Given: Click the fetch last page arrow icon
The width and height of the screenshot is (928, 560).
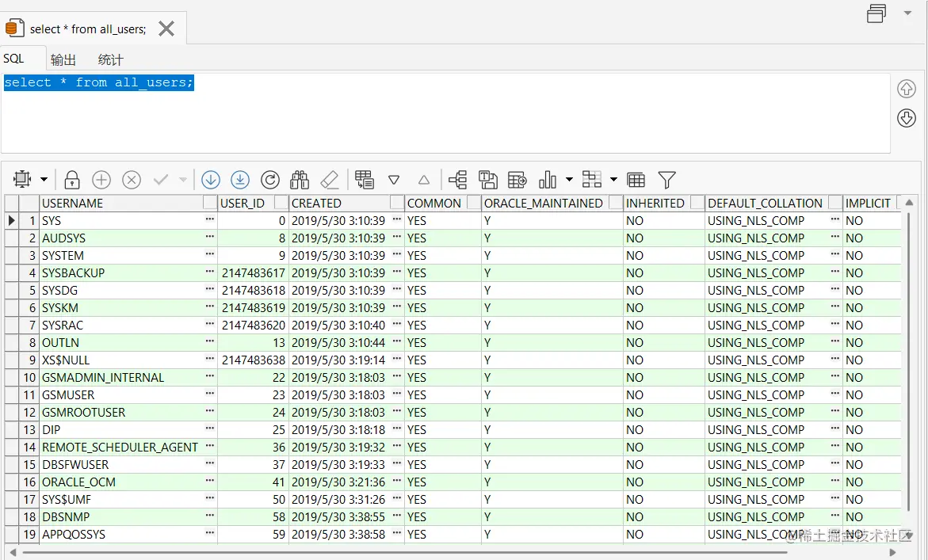Looking at the screenshot, I should [240, 179].
